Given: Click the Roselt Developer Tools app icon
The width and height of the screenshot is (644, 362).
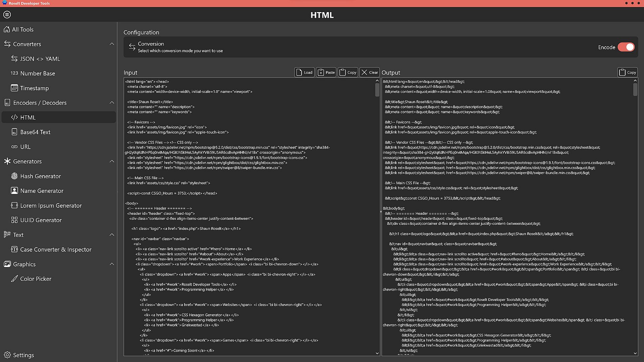Looking at the screenshot, I should 4,3.
